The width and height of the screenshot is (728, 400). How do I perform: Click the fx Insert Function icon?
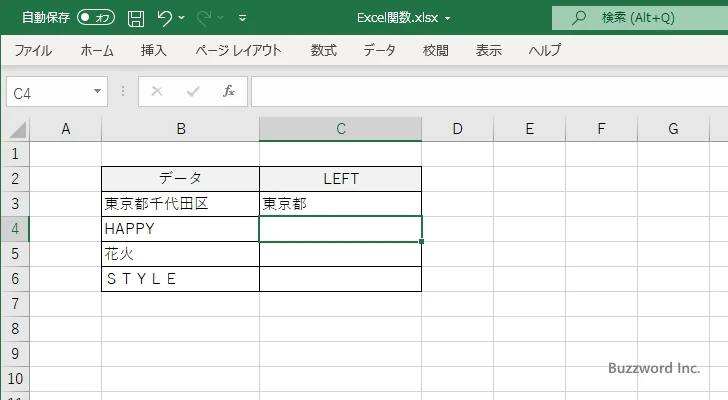coord(228,91)
